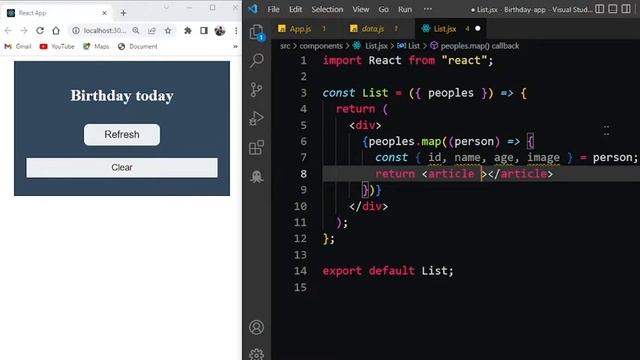The height and width of the screenshot is (360, 640).
Task: Toggle the bottom panel layout icon
Action: tap(613, 9)
